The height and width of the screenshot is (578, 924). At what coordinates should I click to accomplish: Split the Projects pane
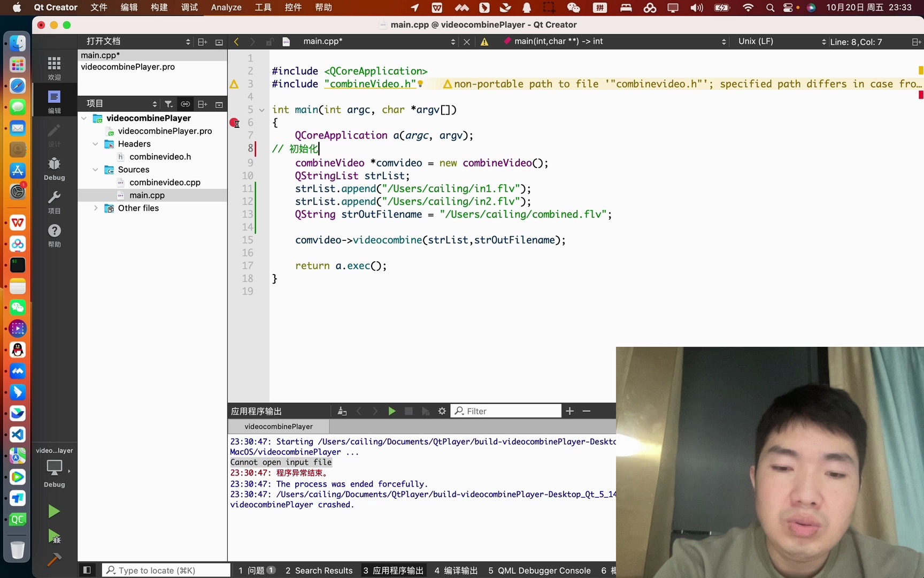click(x=203, y=104)
